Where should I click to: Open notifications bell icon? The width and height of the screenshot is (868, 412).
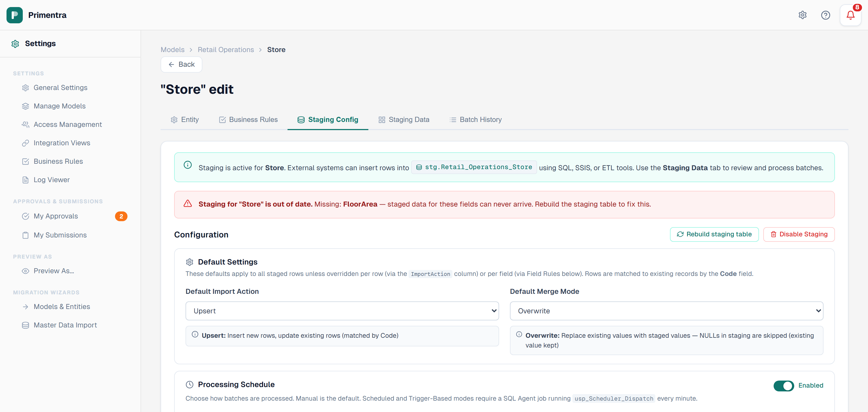[x=850, y=15]
